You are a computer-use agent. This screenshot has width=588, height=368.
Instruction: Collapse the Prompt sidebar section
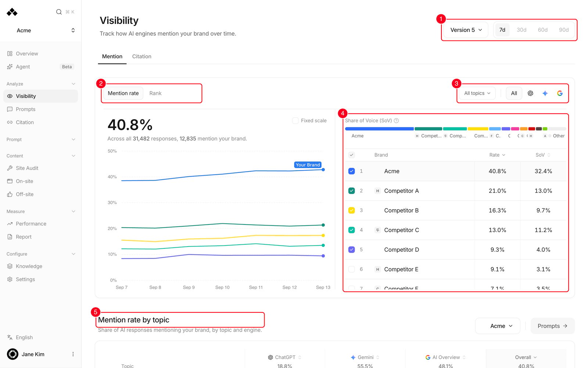[41, 139]
